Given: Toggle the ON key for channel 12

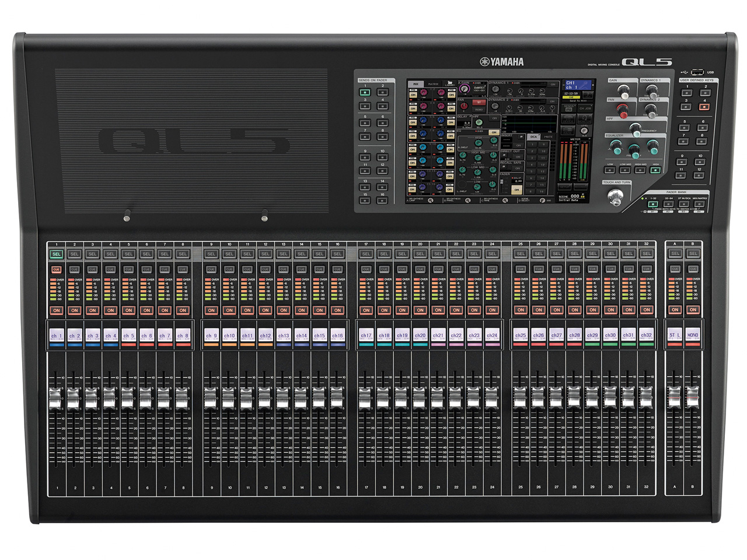Looking at the screenshot, I should [266, 310].
